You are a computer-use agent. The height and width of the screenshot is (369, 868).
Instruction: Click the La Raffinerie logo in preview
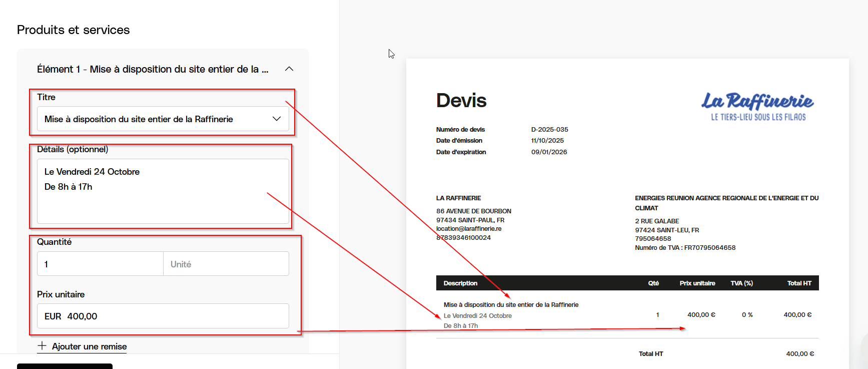click(x=757, y=106)
